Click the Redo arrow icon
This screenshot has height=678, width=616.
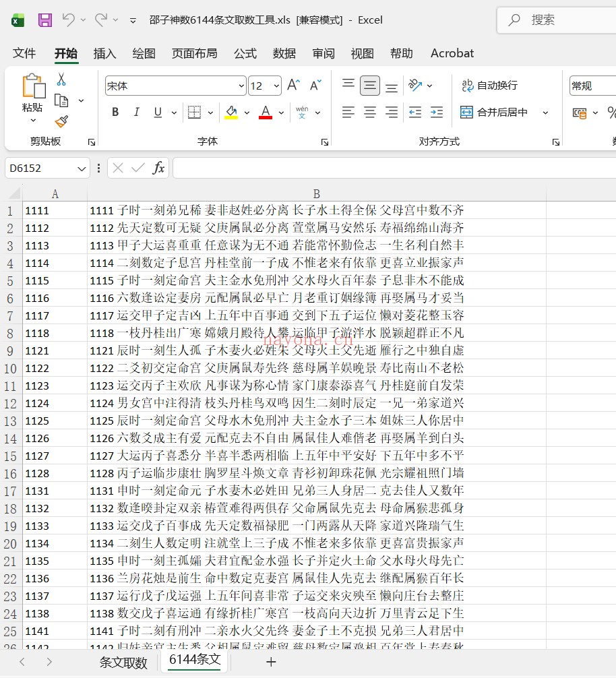pos(101,20)
